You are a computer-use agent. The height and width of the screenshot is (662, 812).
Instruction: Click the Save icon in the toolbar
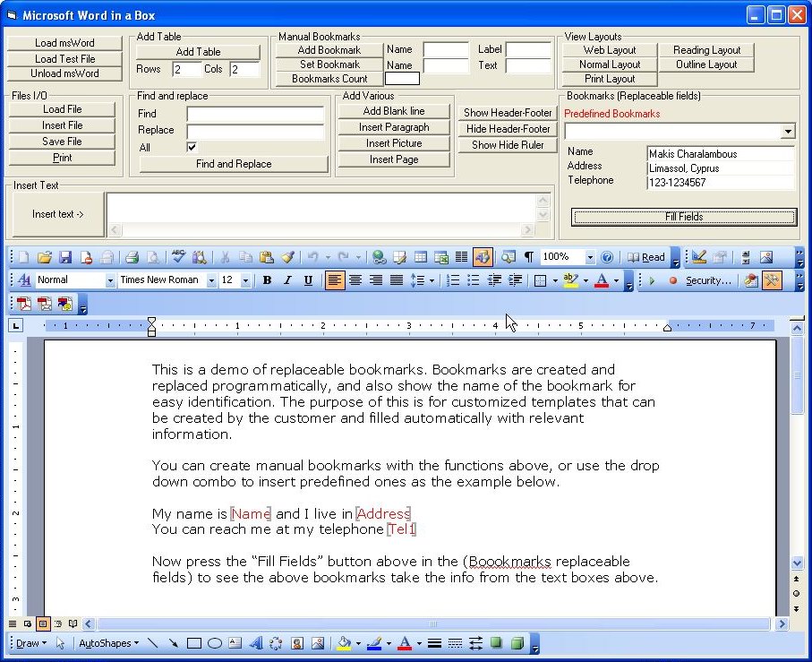click(x=65, y=257)
